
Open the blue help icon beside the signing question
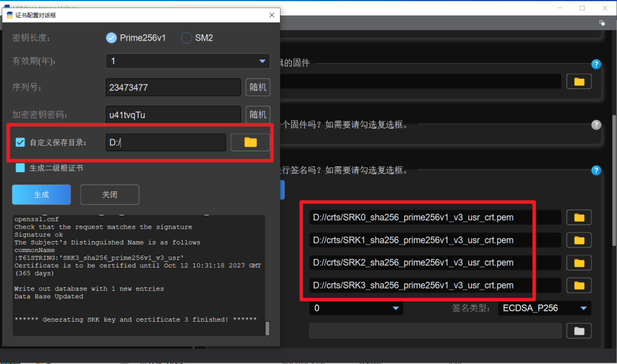pos(596,170)
